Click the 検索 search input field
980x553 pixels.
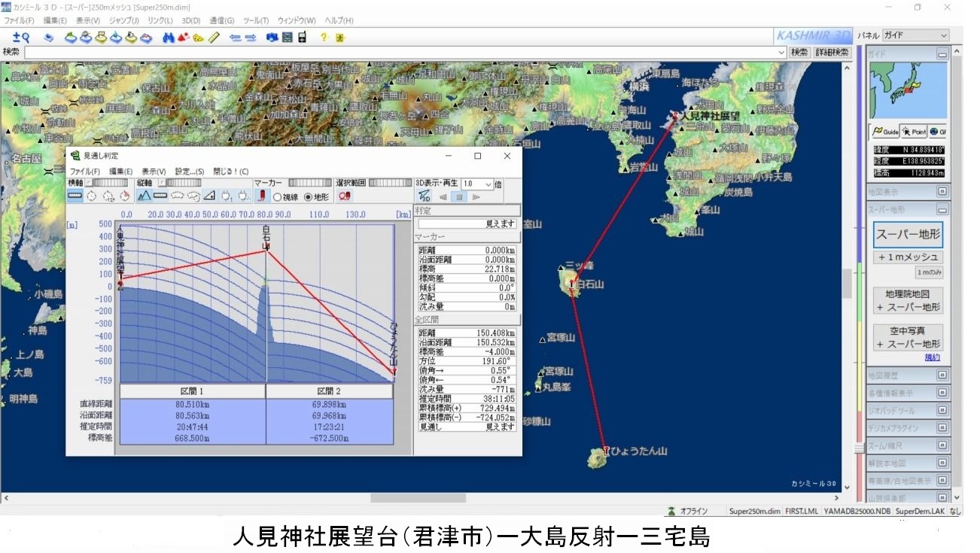(x=405, y=52)
